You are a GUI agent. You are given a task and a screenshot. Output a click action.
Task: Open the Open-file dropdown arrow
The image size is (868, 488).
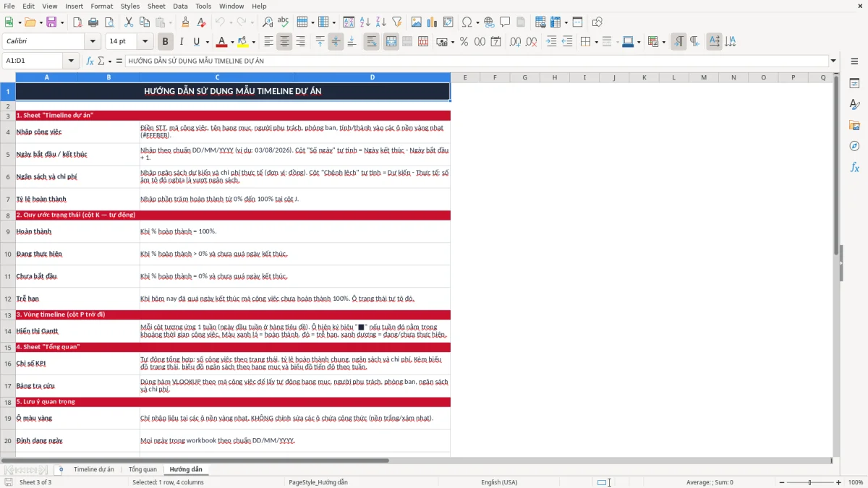40,22
